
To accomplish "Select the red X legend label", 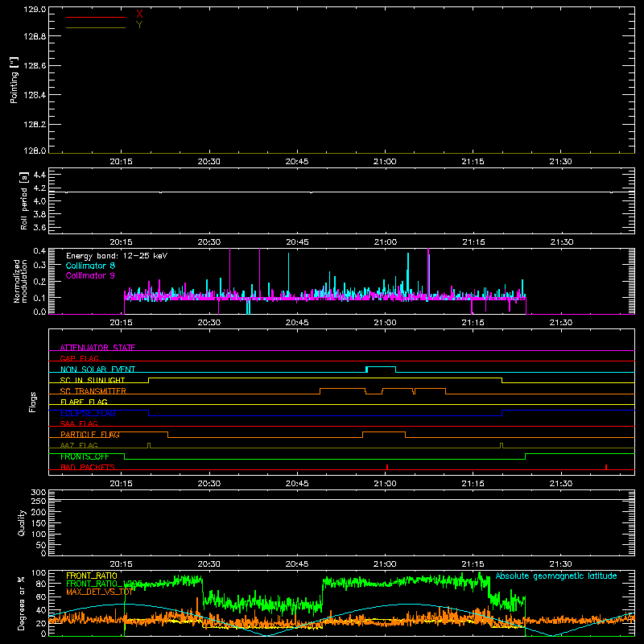I will coord(139,14).
